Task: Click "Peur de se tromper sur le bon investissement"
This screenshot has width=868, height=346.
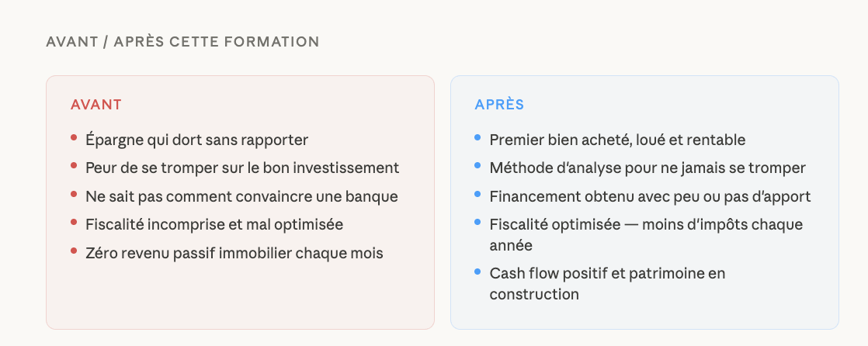Action: (242, 168)
